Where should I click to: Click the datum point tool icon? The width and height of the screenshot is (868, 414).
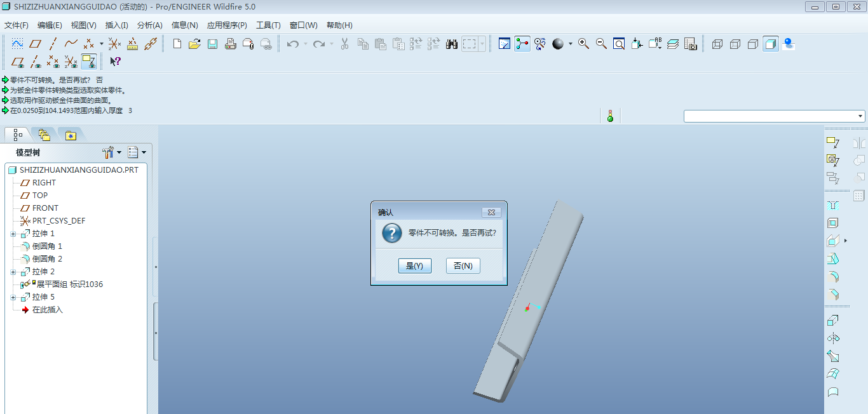pos(89,44)
